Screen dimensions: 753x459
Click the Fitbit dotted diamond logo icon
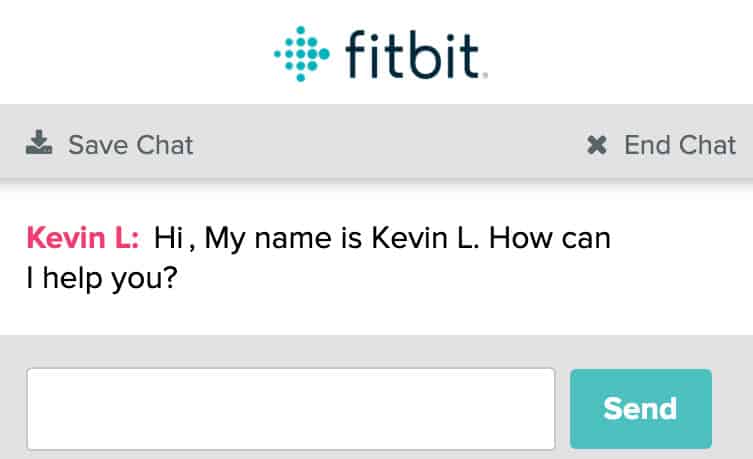pyautogui.click(x=301, y=53)
